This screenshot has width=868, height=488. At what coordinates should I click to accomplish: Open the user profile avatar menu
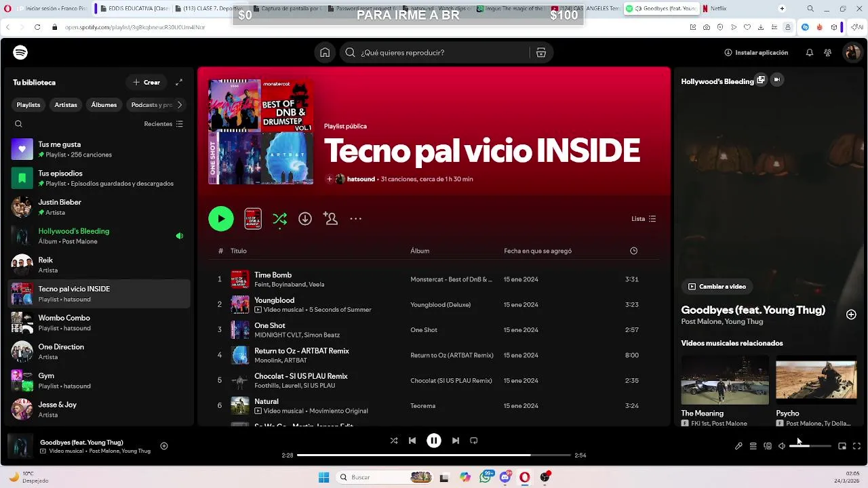click(852, 53)
